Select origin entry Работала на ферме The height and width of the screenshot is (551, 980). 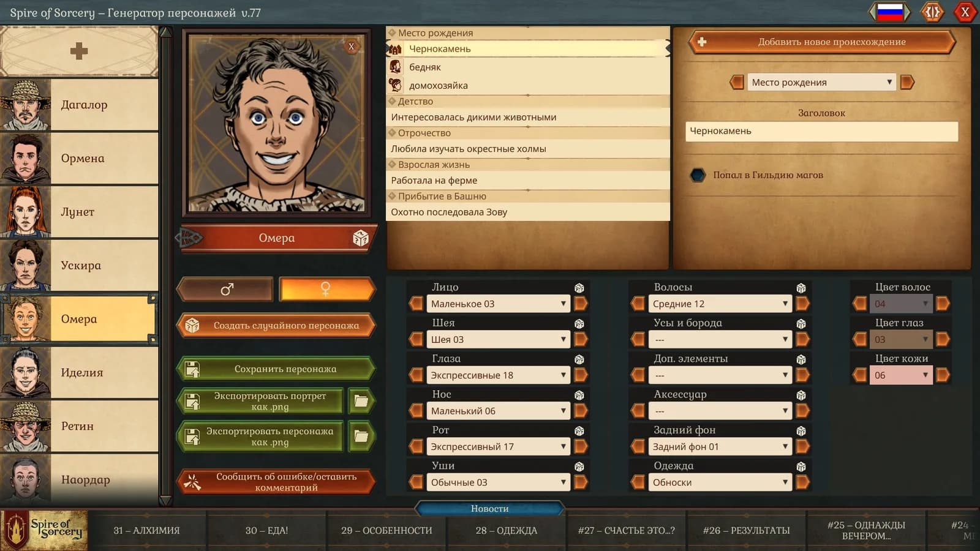(x=528, y=181)
